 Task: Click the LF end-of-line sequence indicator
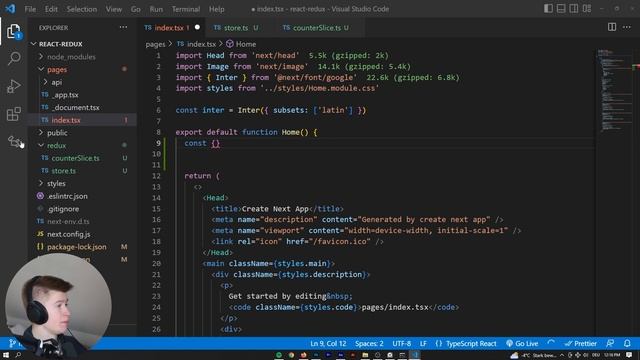[x=423, y=343]
